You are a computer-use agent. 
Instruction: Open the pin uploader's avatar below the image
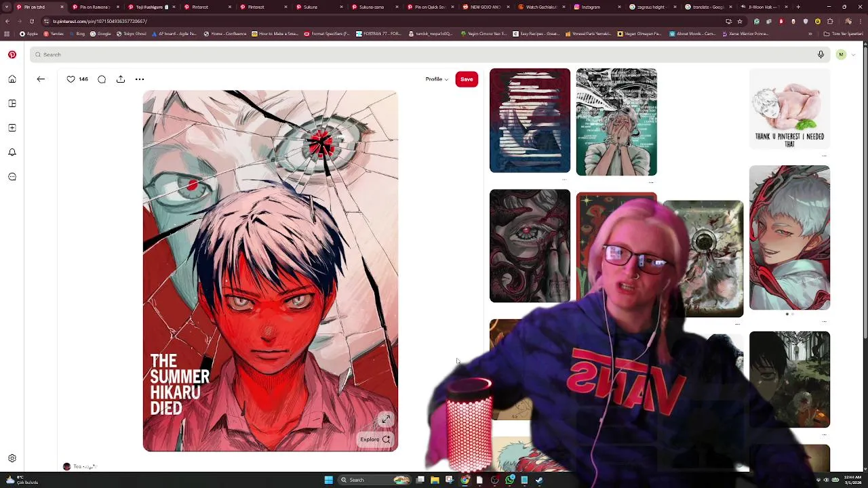coord(66,467)
